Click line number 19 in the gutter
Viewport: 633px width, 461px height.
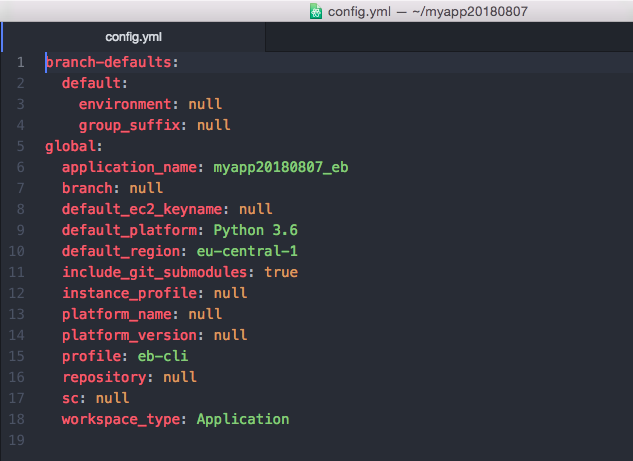click(x=17, y=440)
